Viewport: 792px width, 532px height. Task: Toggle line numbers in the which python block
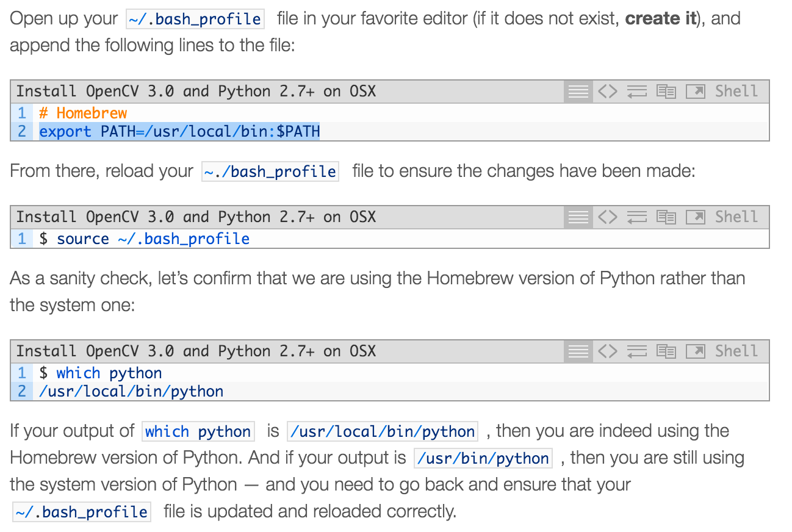pos(578,351)
